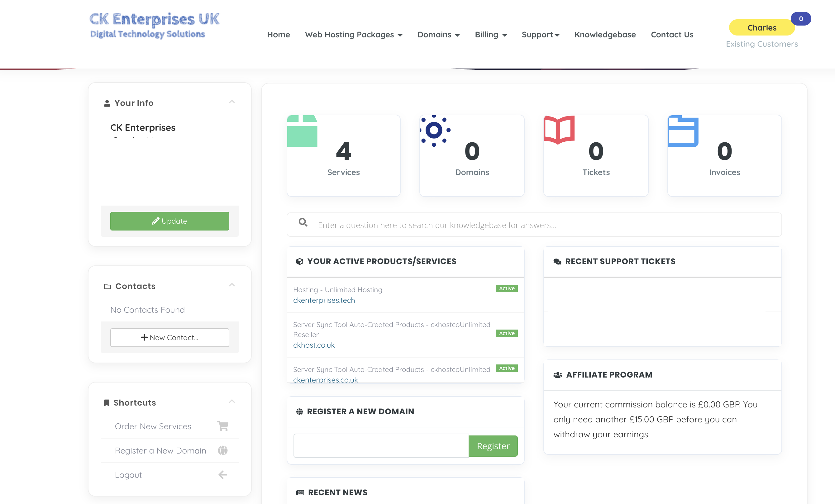Collapse the Contacts panel chevron
This screenshot has height=504, width=835.
(x=232, y=285)
